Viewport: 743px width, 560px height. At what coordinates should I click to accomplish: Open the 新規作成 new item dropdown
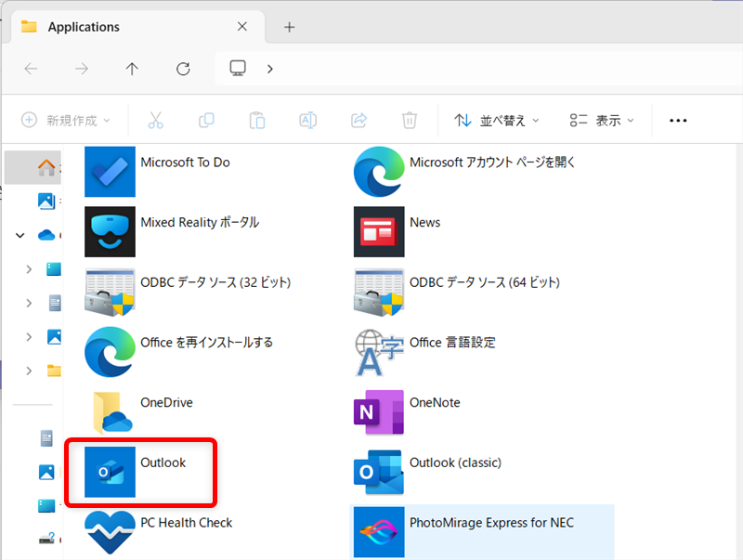pyautogui.click(x=66, y=121)
